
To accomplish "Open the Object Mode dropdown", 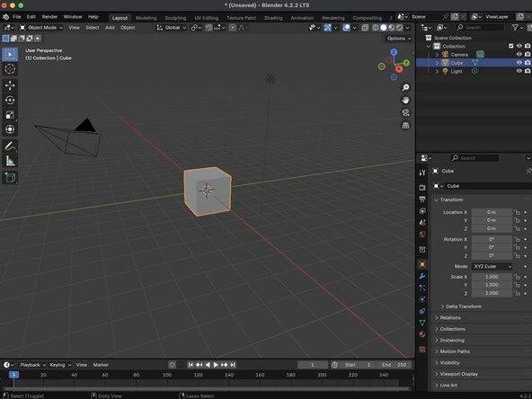I will pyautogui.click(x=41, y=28).
